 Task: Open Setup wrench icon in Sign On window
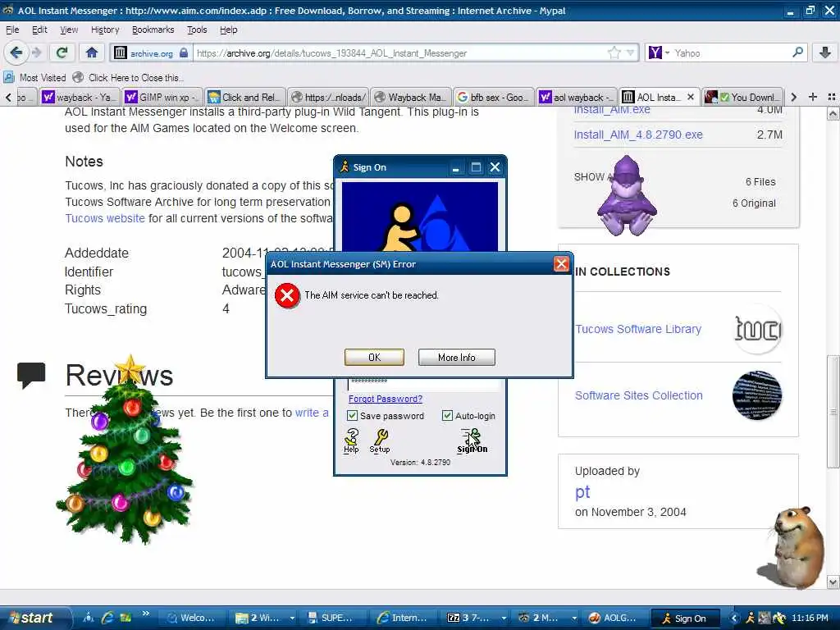pyautogui.click(x=380, y=441)
